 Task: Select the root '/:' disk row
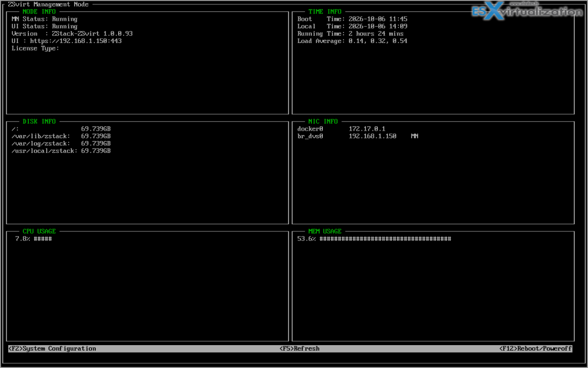[x=61, y=128]
